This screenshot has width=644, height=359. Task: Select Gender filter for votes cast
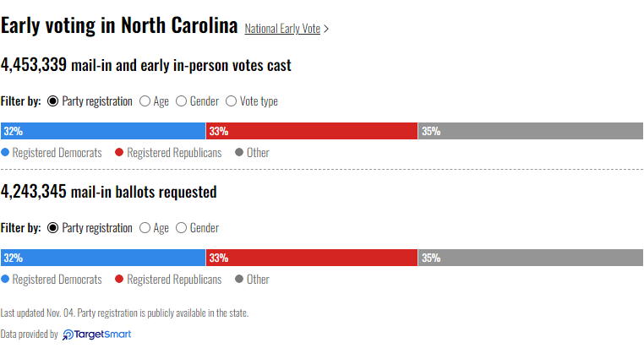[182, 101]
